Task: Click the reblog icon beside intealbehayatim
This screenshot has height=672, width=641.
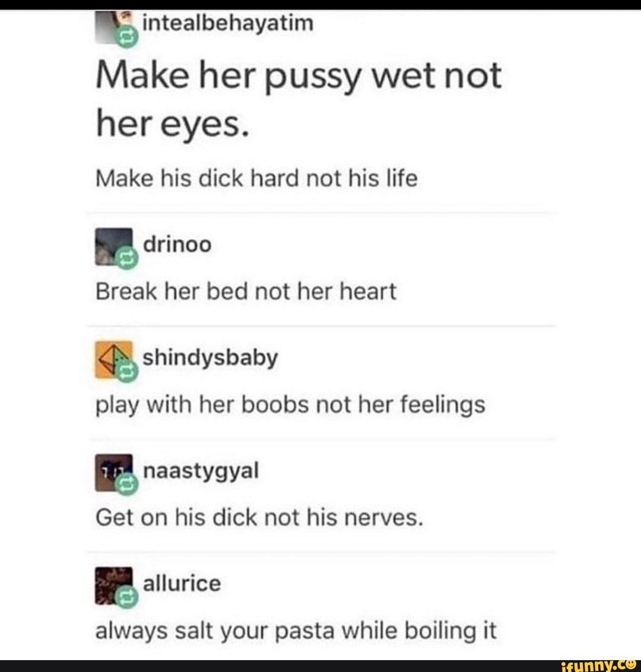Action: pos(128,36)
